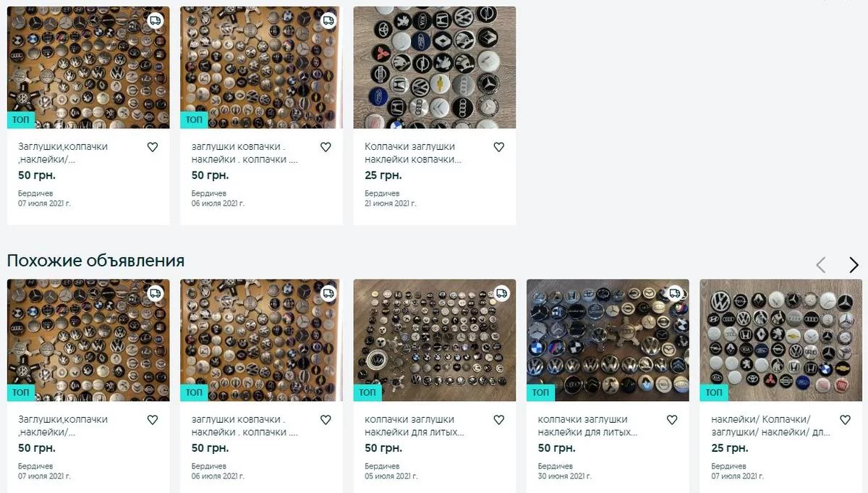The image size is (868, 493).
Task: Open thumbnail of bottom-row 25 грн. listing
Action: [781, 340]
